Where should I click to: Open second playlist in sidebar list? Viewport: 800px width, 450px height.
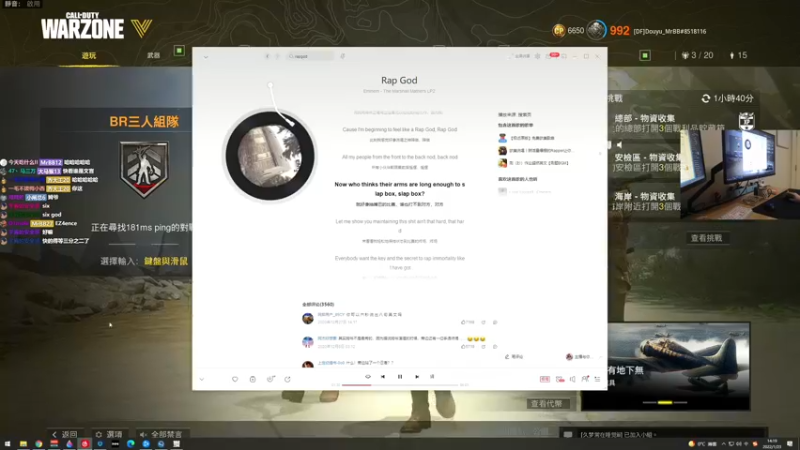click(536, 151)
